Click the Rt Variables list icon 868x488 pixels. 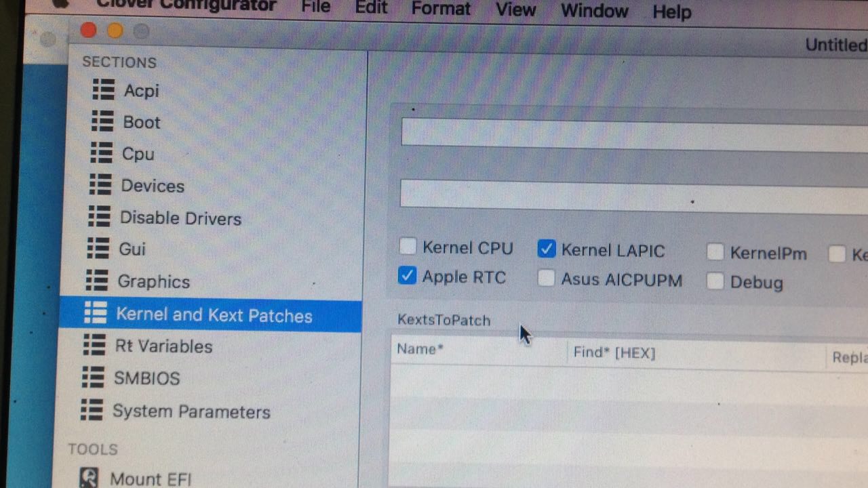click(94, 345)
